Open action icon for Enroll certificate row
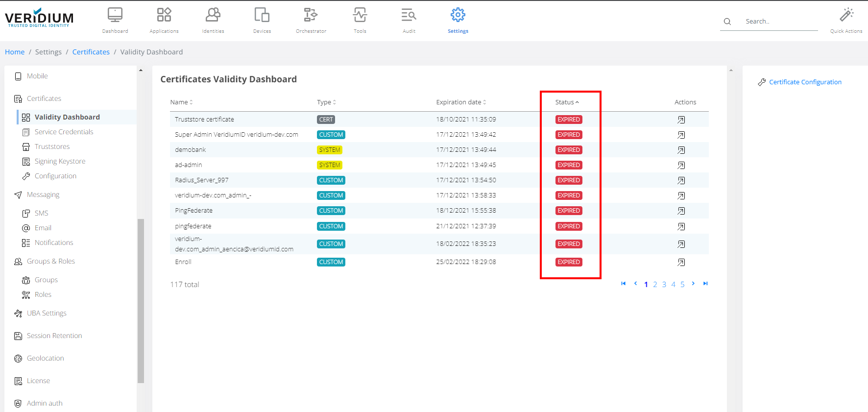The image size is (868, 412). click(681, 262)
